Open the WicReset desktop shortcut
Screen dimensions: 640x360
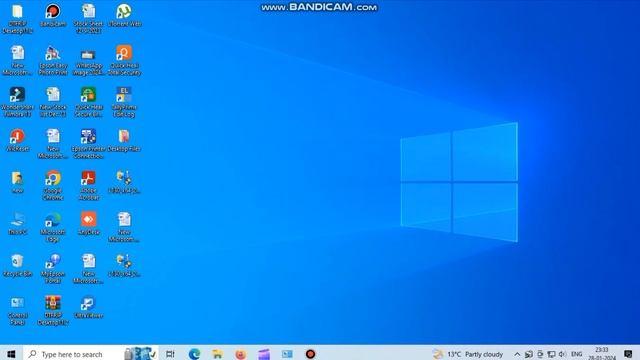pos(18,140)
